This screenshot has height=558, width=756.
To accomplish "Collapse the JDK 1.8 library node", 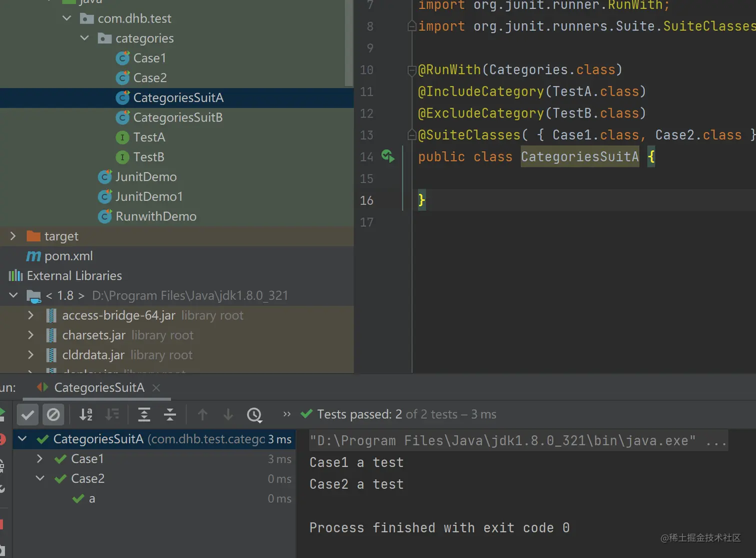I will [x=13, y=295].
